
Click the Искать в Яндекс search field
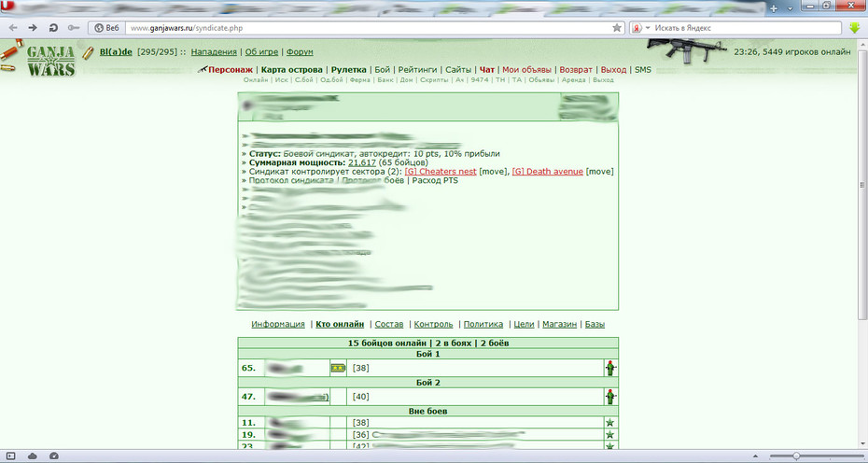click(747, 28)
